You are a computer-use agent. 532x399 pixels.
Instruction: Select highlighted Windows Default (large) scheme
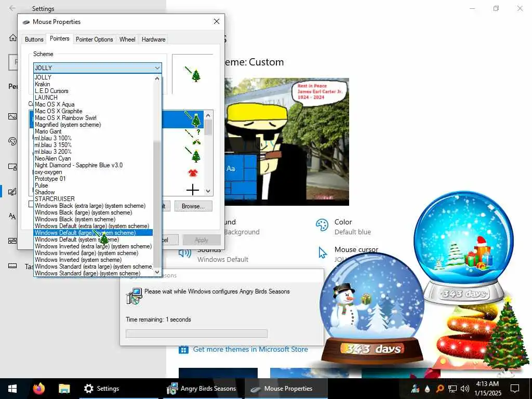(x=94, y=233)
